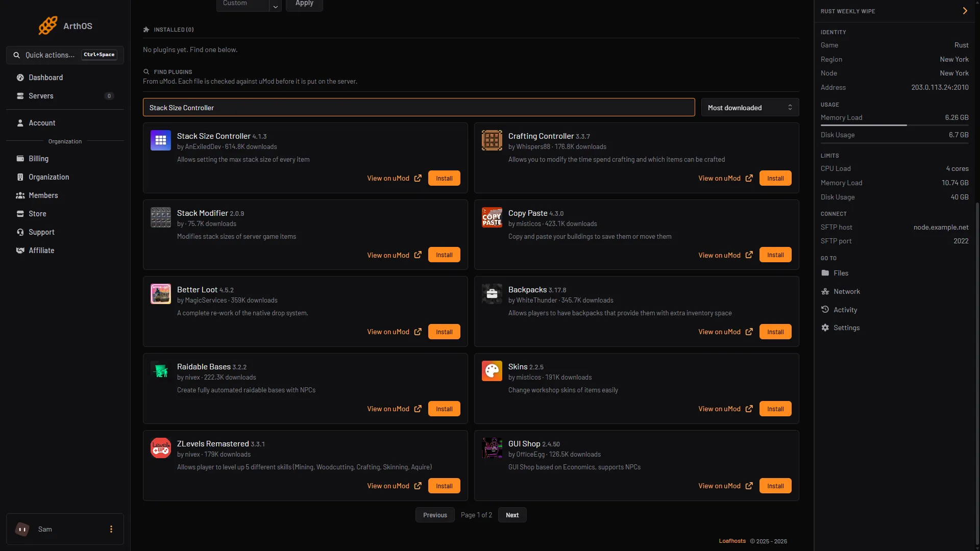Click the Skins palette icon
This screenshot has height=551, width=980.
(x=492, y=371)
